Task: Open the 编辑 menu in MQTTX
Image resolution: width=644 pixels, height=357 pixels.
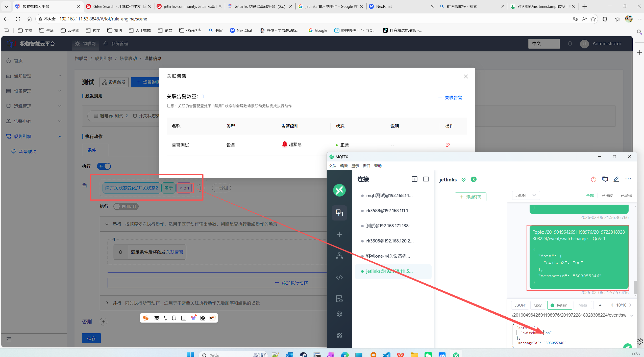Action: coord(343,166)
